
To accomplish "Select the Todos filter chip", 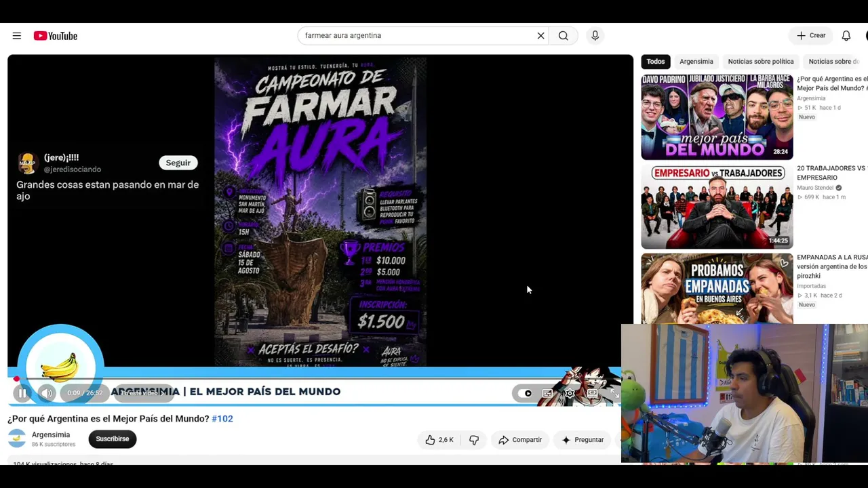I will point(656,62).
